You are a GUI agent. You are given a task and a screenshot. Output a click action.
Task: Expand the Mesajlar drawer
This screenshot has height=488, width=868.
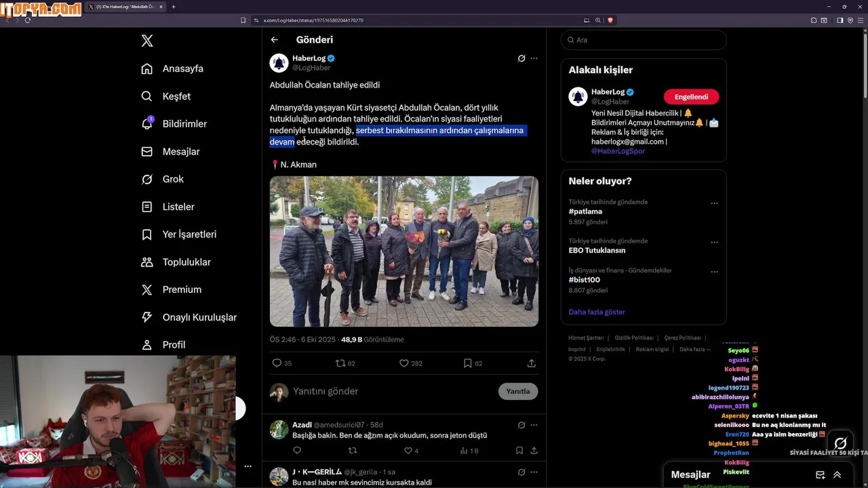coord(837,475)
